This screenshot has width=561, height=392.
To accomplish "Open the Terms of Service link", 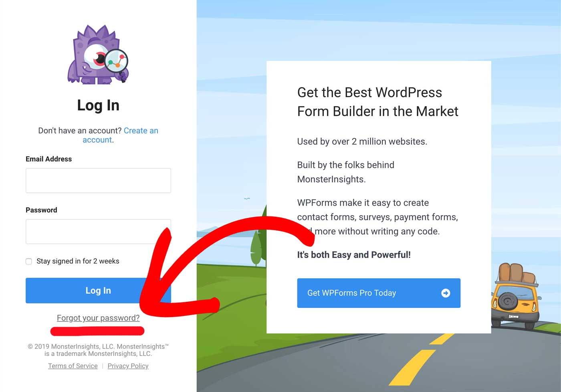I will [73, 366].
